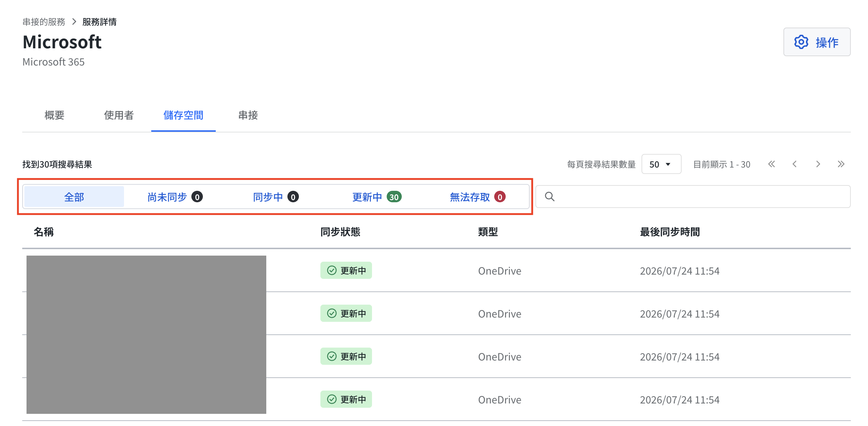The image size is (868, 426).
Task: Click the 服務詳情 breadcrumb text
Action: coord(99,22)
